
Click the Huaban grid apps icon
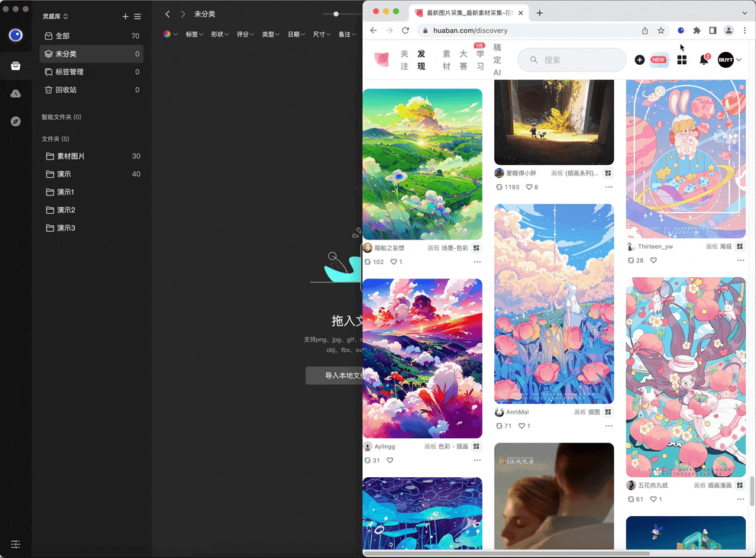682,60
